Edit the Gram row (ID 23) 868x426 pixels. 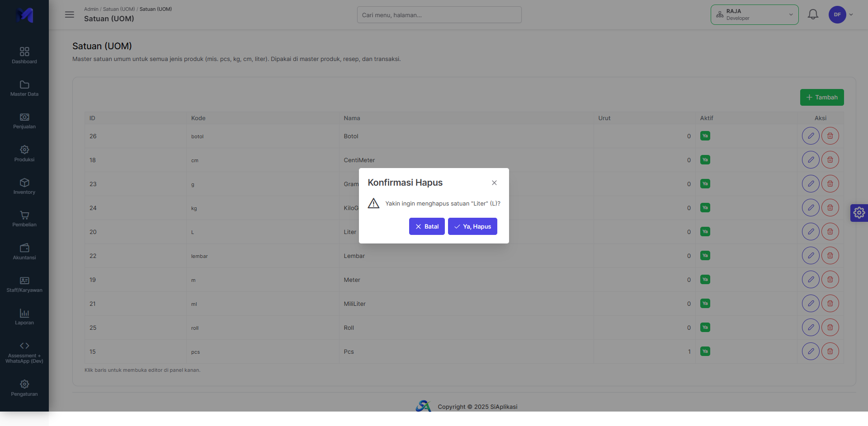point(811,184)
